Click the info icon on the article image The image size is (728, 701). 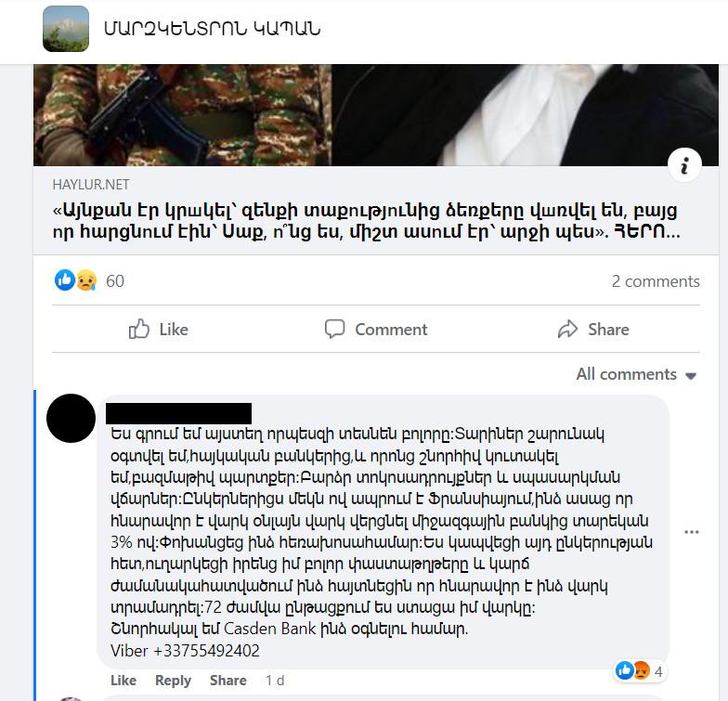point(684,165)
